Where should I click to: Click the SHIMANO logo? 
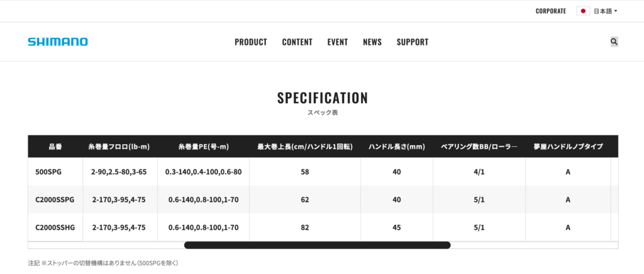[58, 42]
